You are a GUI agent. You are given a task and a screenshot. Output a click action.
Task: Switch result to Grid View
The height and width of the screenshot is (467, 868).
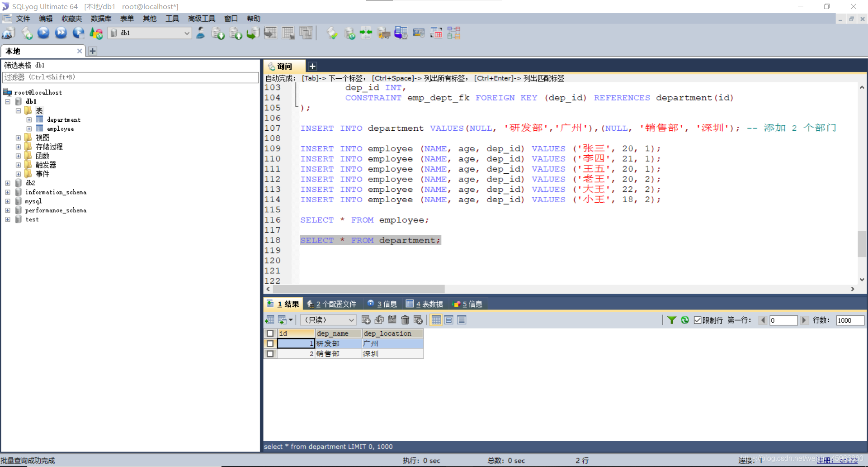pos(436,320)
